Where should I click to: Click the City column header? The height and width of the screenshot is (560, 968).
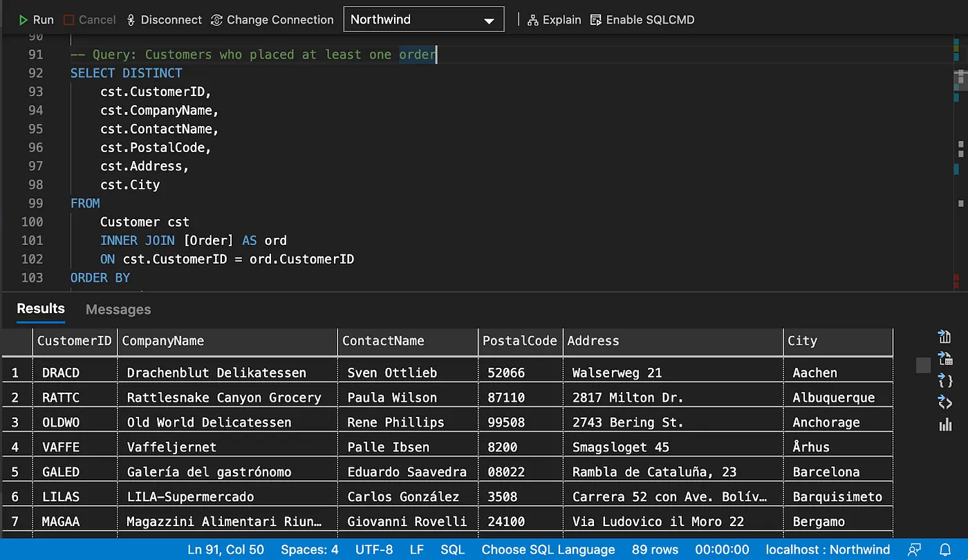838,341
